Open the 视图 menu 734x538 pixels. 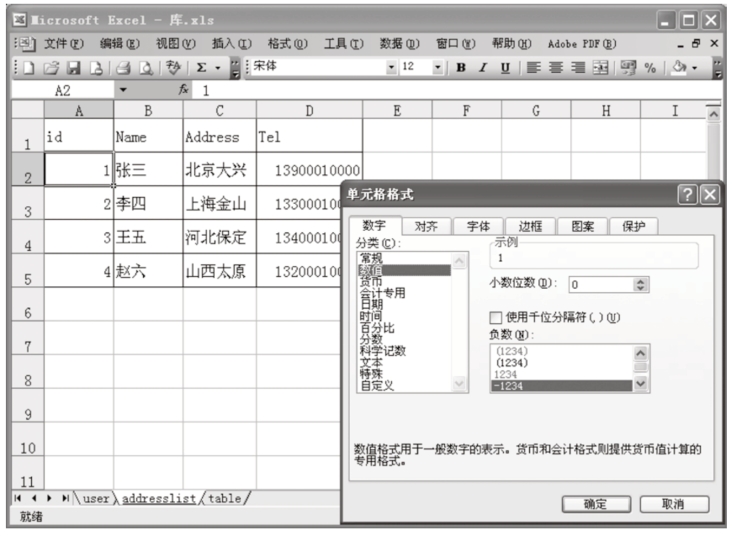(176, 44)
